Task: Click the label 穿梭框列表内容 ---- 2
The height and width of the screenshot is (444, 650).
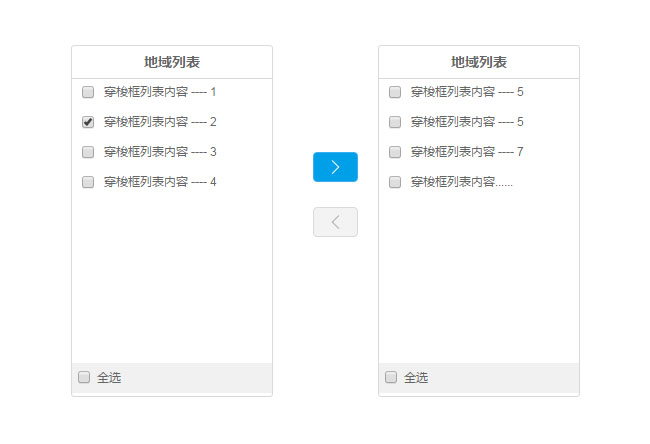Action: click(x=160, y=122)
